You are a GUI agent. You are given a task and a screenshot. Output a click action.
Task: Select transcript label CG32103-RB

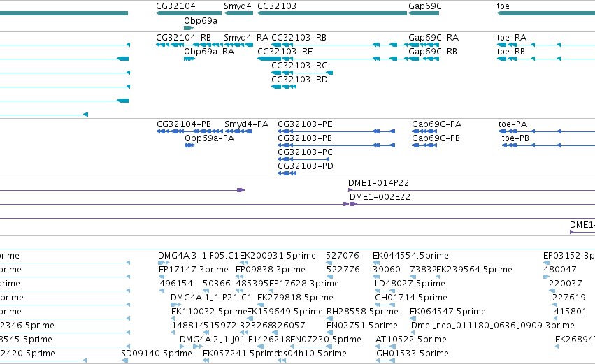(299, 38)
